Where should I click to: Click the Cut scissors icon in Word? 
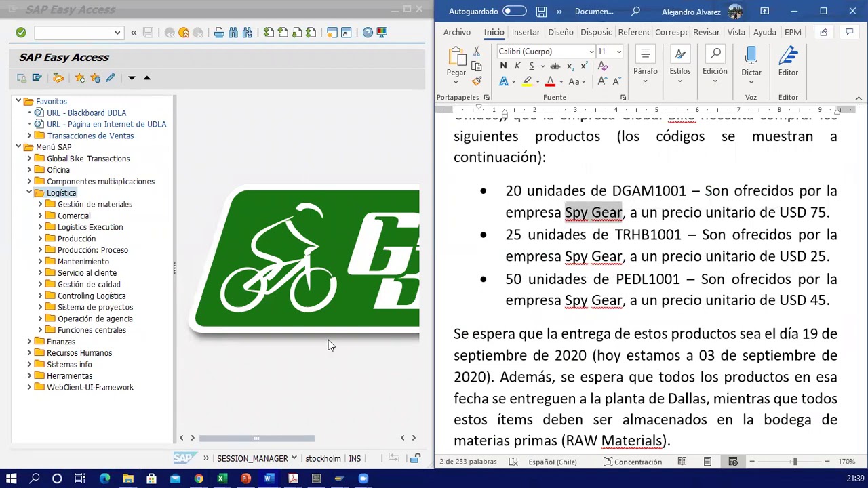pyautogui.click(x=477, y=51)
